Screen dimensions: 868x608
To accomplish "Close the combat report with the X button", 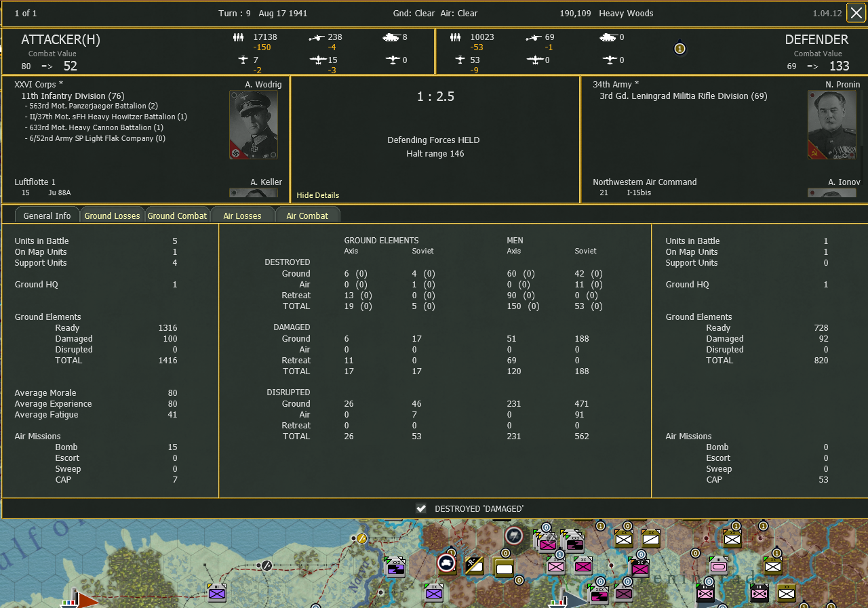I will (x=856, y=13).
